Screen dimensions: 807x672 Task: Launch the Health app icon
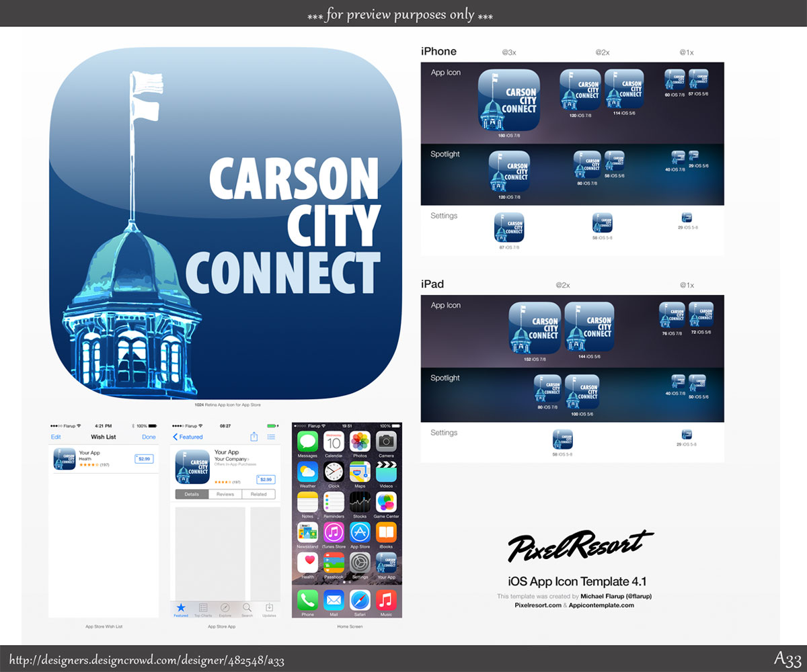click(x=307, y=562)
